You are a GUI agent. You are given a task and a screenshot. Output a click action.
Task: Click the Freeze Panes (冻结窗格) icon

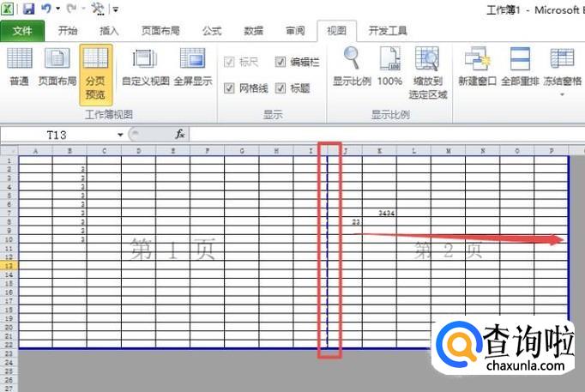(562, 60)
